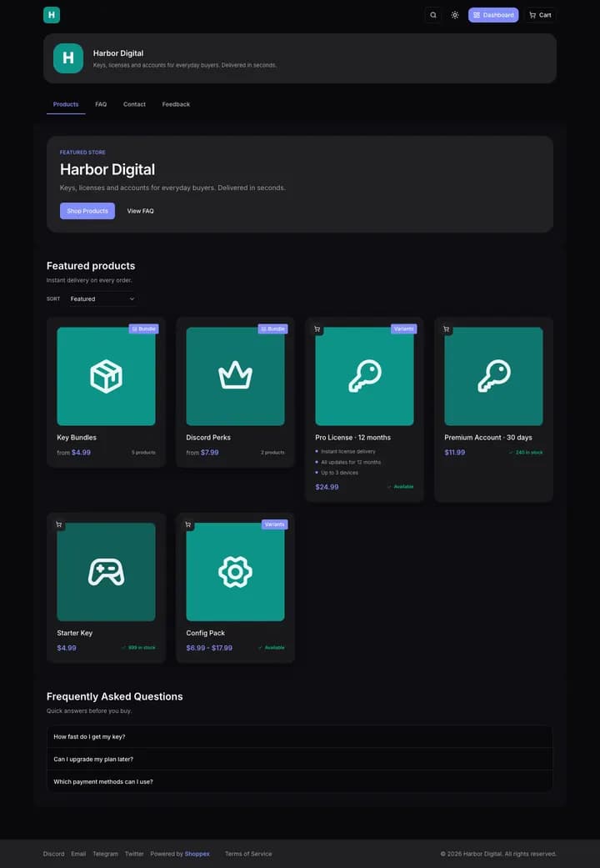Open the Starter Key product title

click(x=75, y=633)
